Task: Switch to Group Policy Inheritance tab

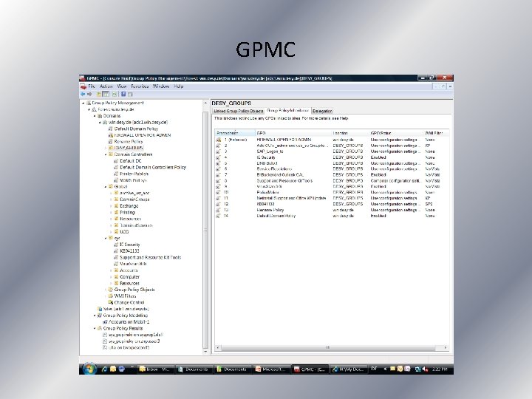Action: coord(287,111)
